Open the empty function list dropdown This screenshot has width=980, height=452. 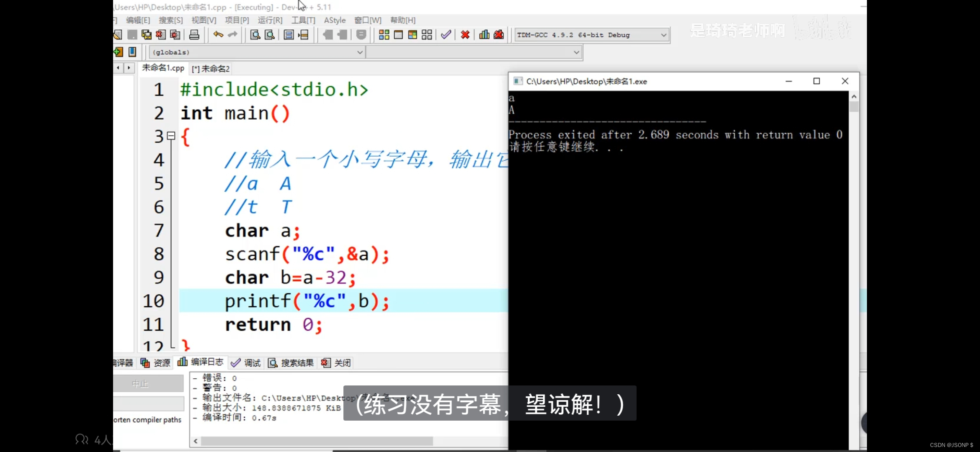point(576,52)
